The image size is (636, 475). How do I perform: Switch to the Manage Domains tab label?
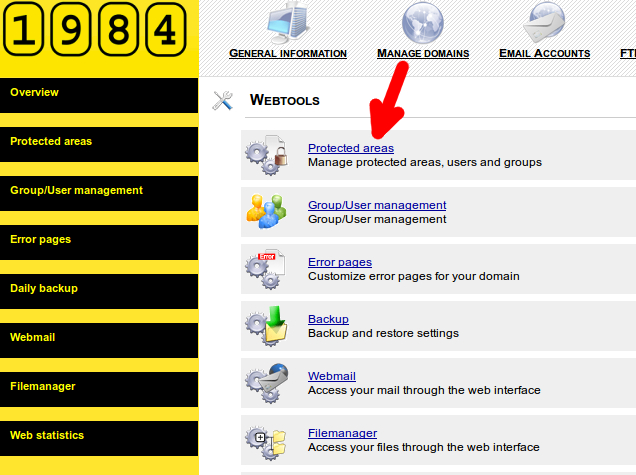(423, 54)
